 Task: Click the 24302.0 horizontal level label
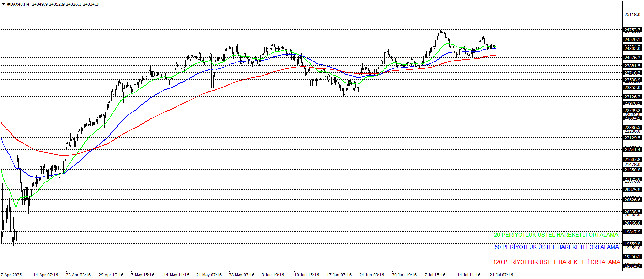click(x=632, y=49)
